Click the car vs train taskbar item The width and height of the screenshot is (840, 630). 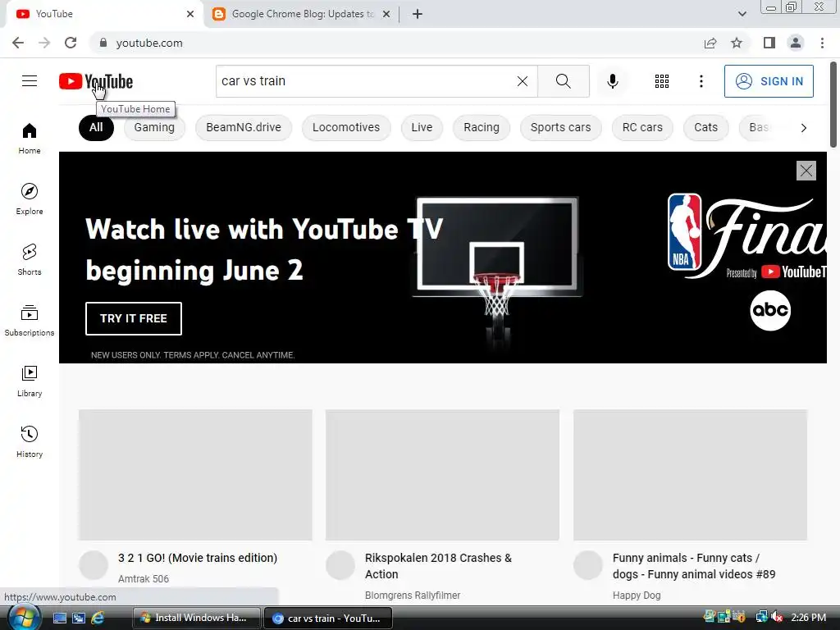pyautogui.click(x=328, y=618)
